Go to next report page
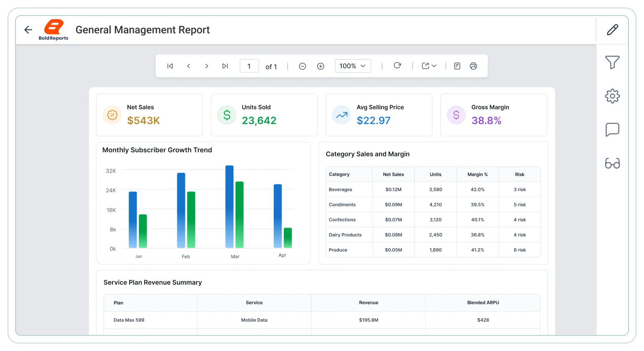The height and width of the screenshot is (351, 644). pos(207,66)
